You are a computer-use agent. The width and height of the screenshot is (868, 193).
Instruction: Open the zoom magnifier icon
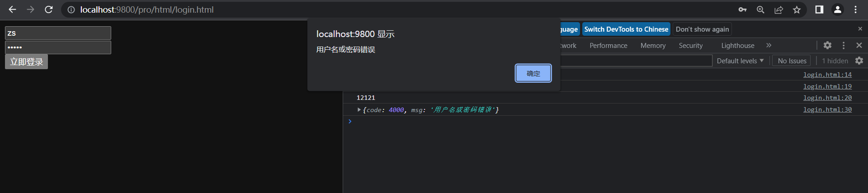click(760, 9)
